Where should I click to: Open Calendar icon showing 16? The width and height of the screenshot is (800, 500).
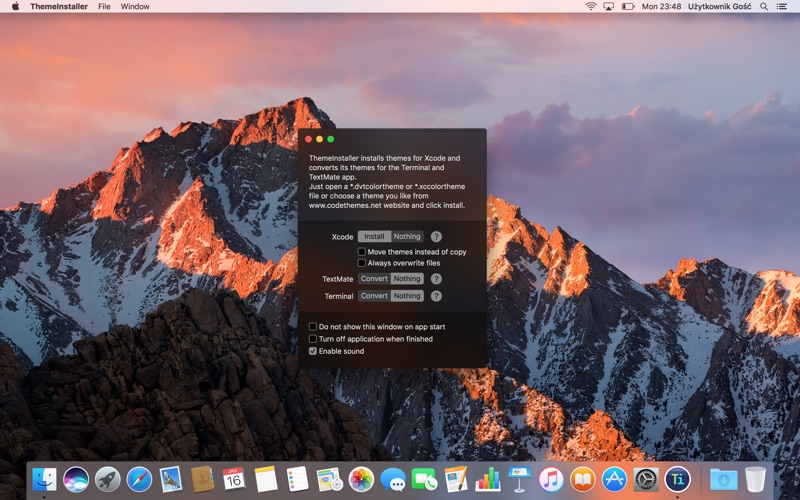click(234, 480)
